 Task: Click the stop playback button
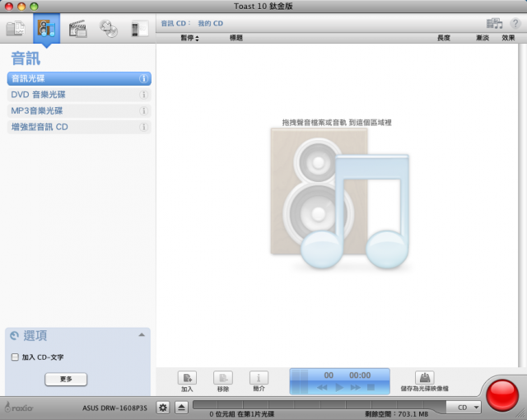point(371,387)
